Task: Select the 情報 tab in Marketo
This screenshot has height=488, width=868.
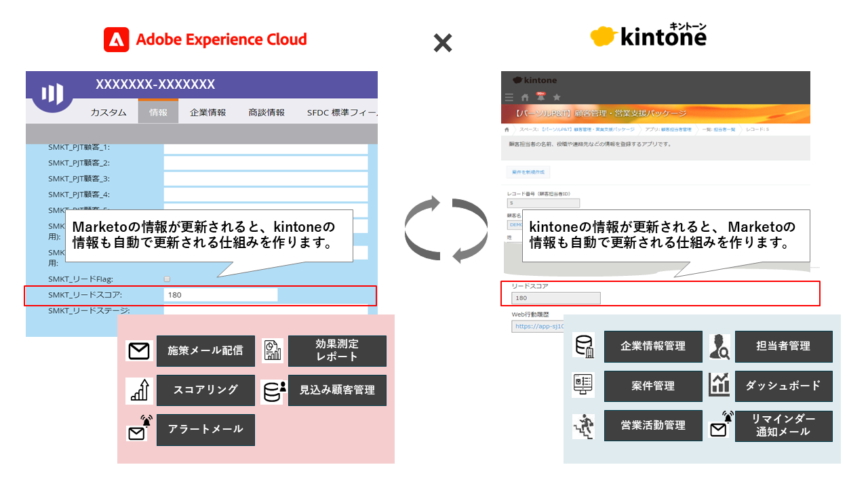Action: (158, 112)
